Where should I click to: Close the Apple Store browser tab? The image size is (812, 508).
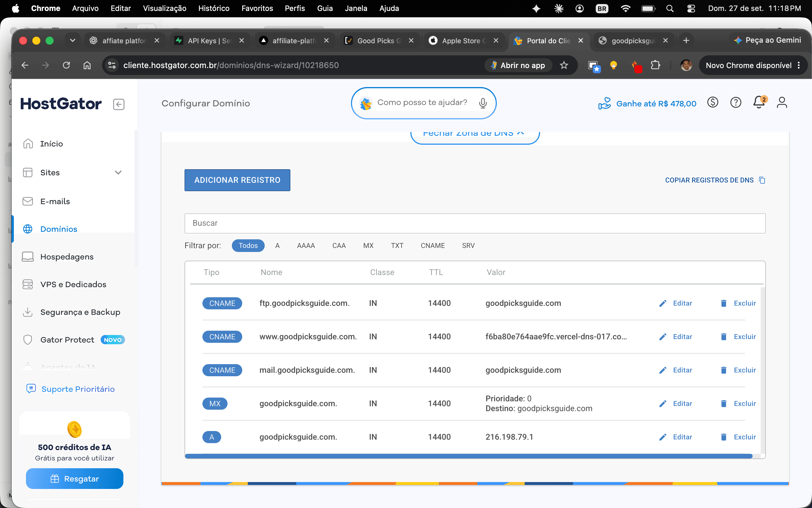tap(495, 41)
